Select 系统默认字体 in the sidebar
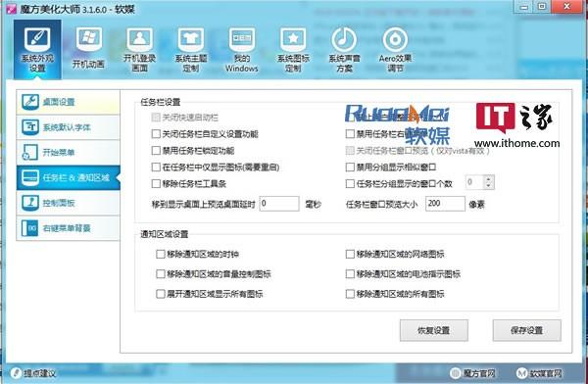The width and height of the screenshot is (588, 384). click(x=69, y=127)
